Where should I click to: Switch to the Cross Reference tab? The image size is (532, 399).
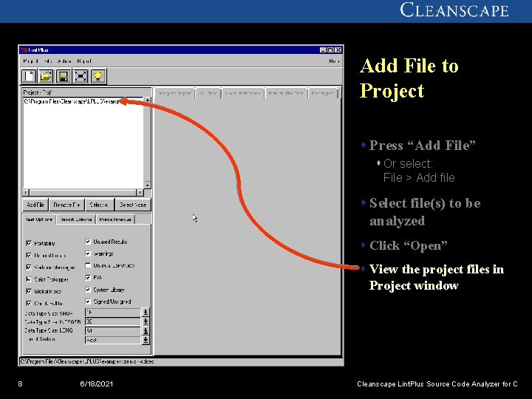243,93
